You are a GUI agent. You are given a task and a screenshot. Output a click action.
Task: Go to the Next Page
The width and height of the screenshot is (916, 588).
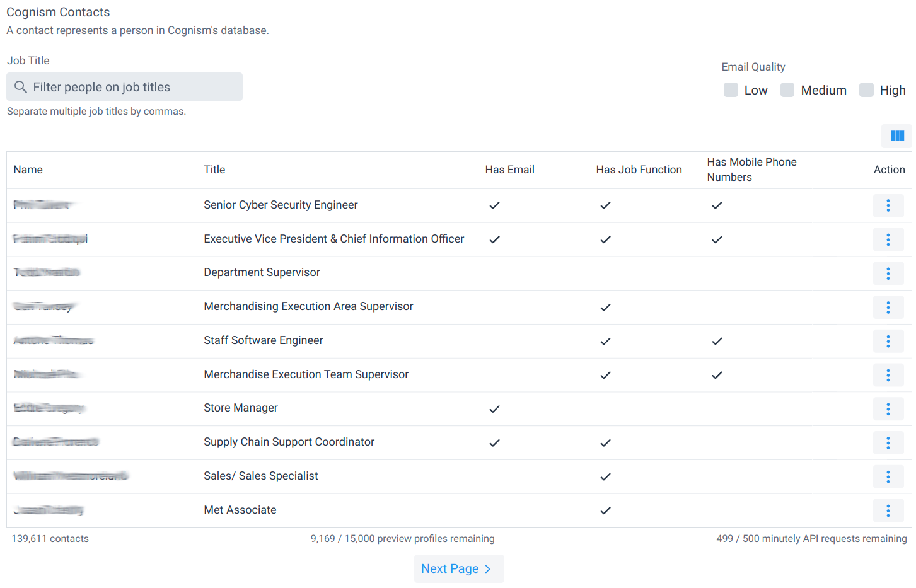459,568
